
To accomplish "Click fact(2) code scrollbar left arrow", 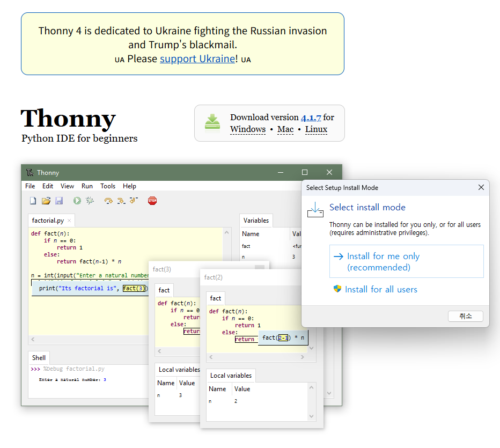I will pyautogui.click(x=211, y=357).
